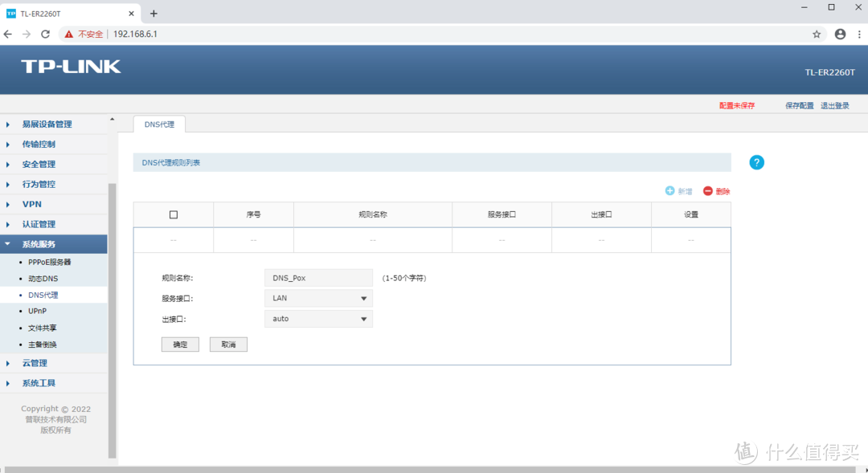Collapse sidebar with small arrow icon
Screen dimensions: 868x473
coord(113,120)
